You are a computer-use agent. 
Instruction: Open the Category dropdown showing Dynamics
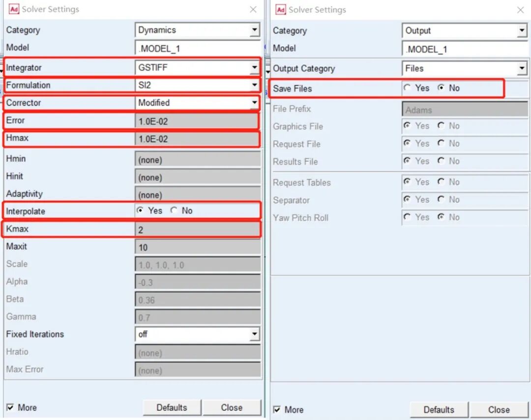pyautogui.click(x=198, y=30)
